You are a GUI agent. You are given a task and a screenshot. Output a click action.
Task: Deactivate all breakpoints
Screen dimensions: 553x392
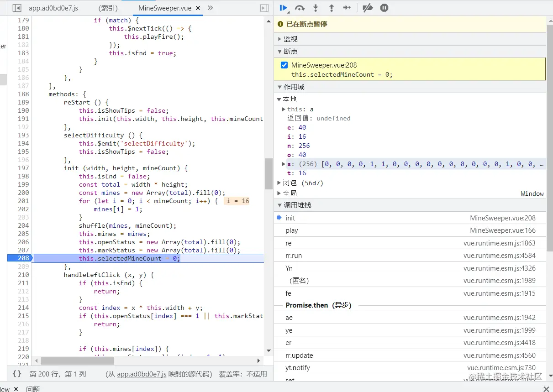[368, 8]
